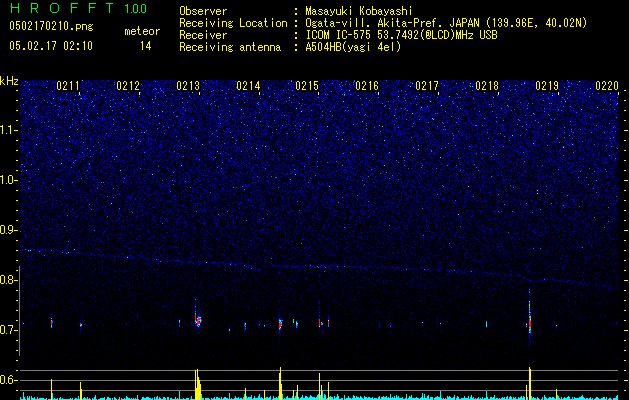Image resolution: width=629 pixels, height=400 pixels.
Task: Click the 0220 time marker
Action: (607, 86)
